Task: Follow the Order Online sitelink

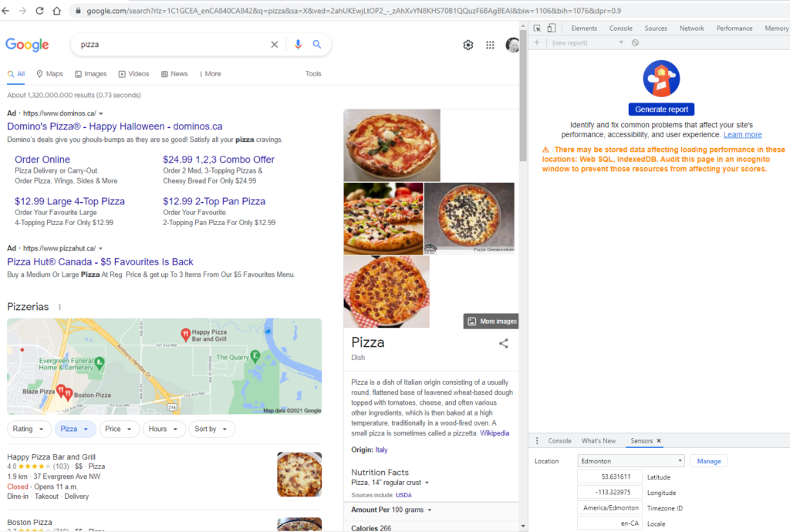Action: click(x=42, y=160)
